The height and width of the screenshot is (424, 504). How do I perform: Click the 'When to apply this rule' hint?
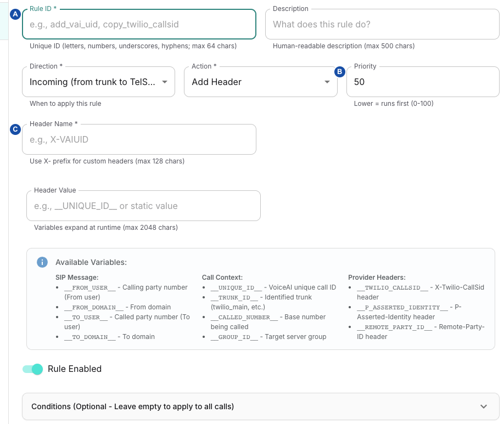[x=65, y=104]
